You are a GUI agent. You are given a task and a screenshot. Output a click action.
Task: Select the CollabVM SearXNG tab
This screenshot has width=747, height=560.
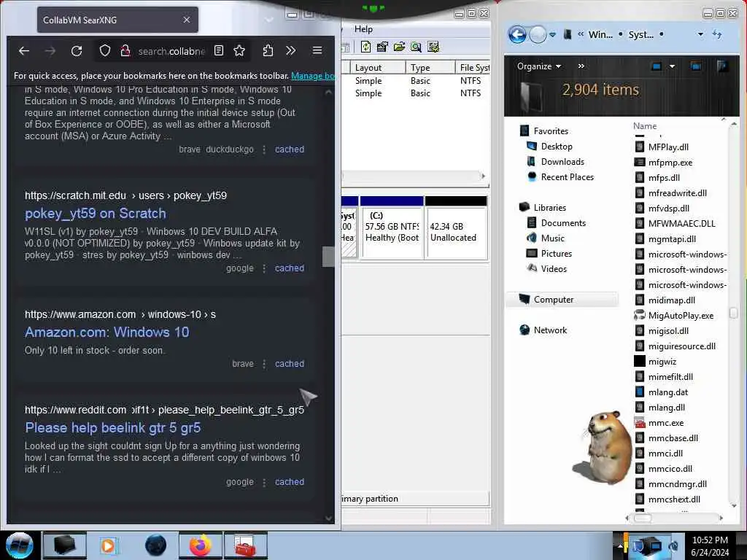[117, 20]
